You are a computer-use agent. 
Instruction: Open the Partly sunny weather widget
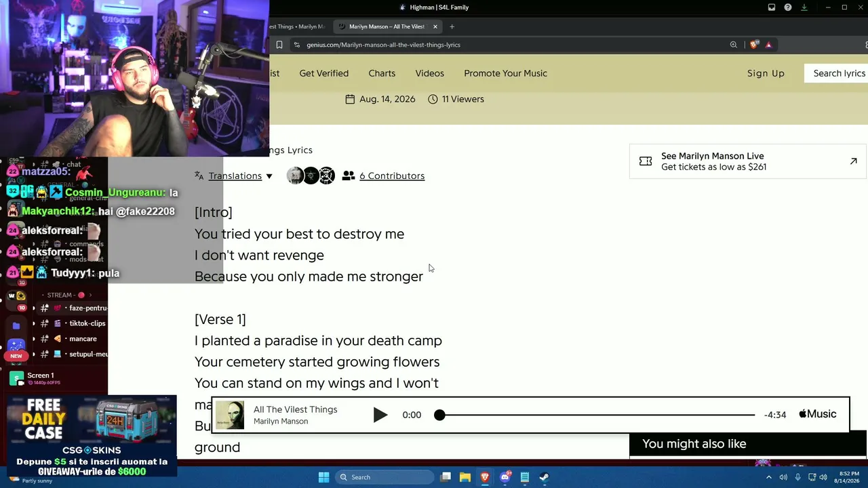pyautogui.click(x=31, y=480)
